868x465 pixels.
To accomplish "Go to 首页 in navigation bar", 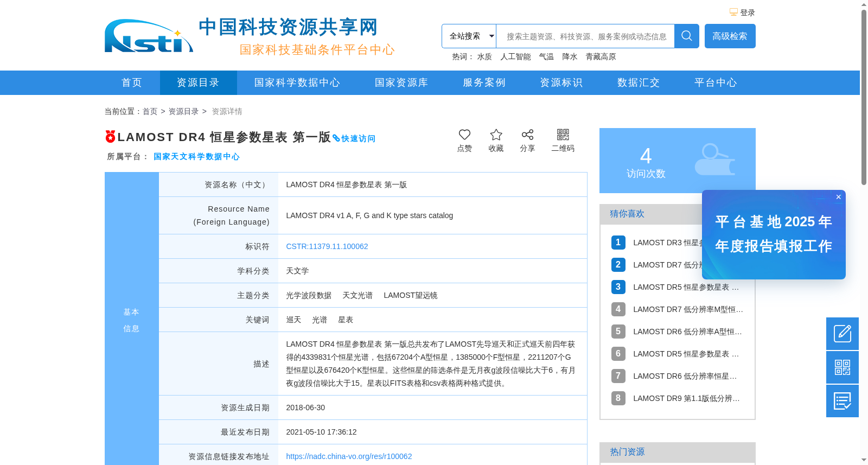I will 132,82.
